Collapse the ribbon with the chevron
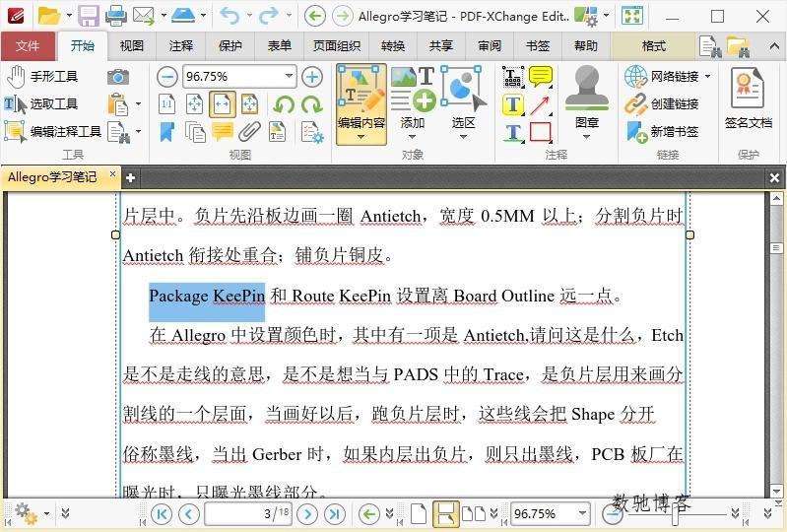Image resolution: width=787 pixels, height=532 pixels. point(774,46)
